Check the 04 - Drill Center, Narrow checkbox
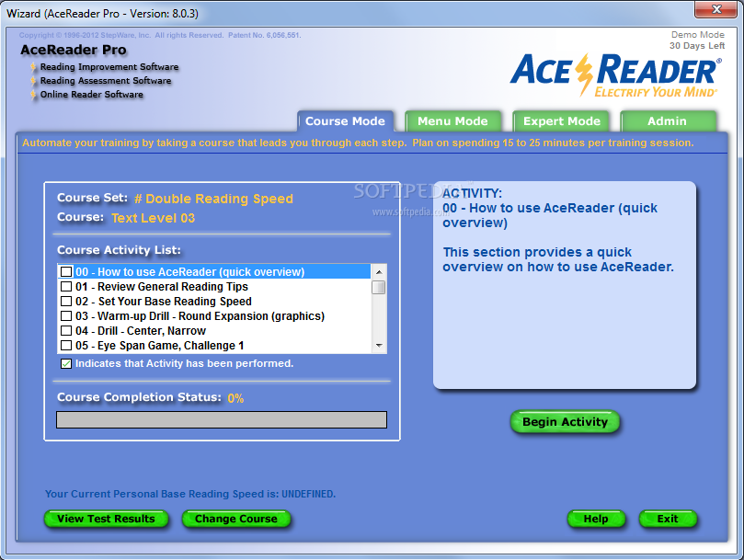Viewport: 744px width, 560px height. coord(66,330)
